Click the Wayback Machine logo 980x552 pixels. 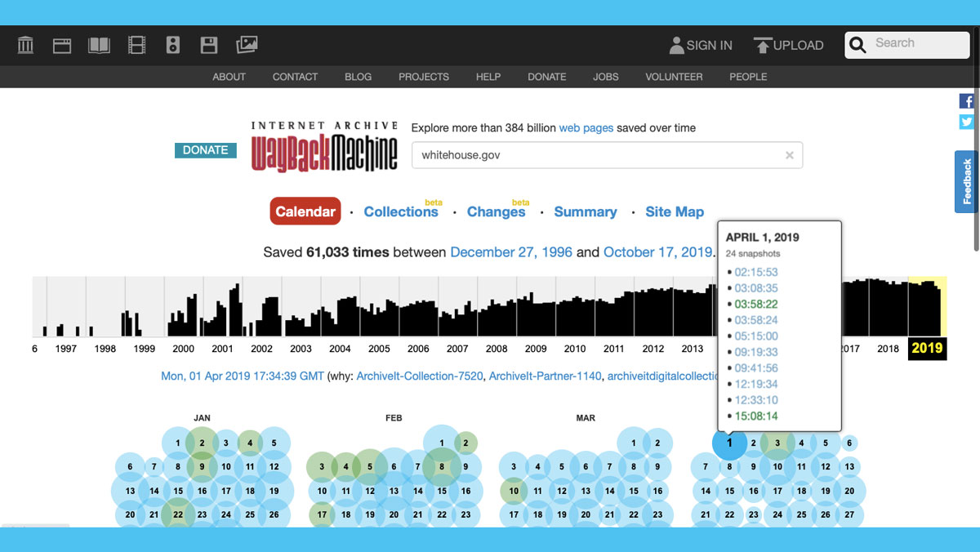coord(324,146)
